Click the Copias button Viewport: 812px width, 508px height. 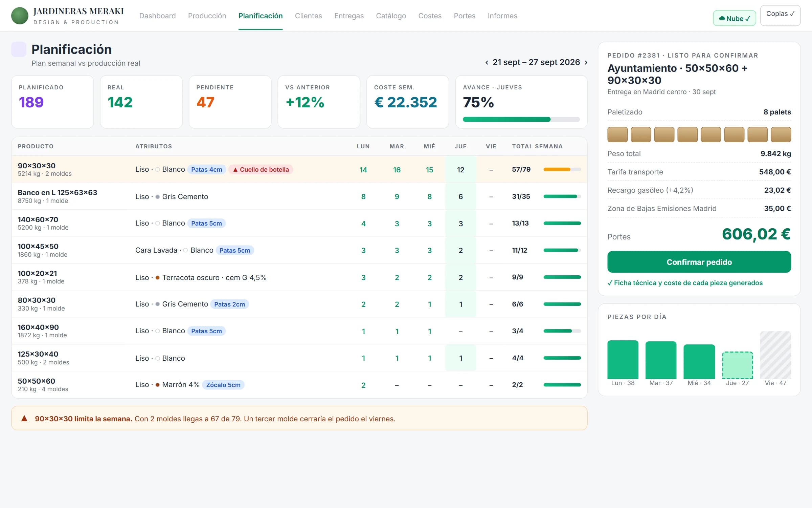[780, 15]
